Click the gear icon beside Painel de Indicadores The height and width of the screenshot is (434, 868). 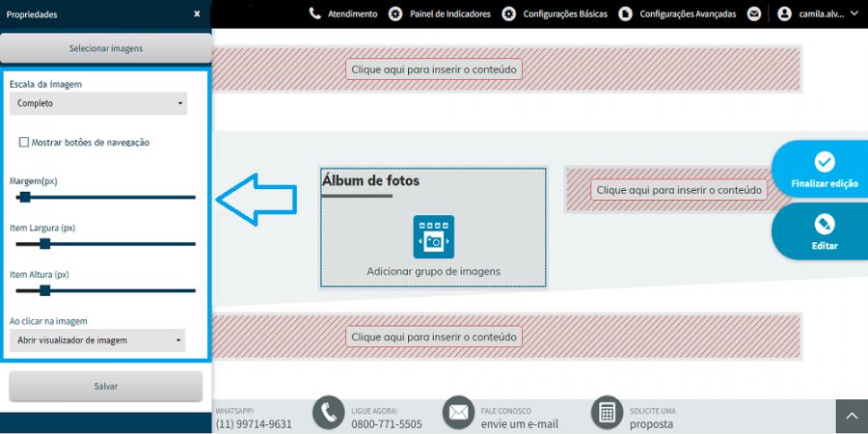[395, 14]
